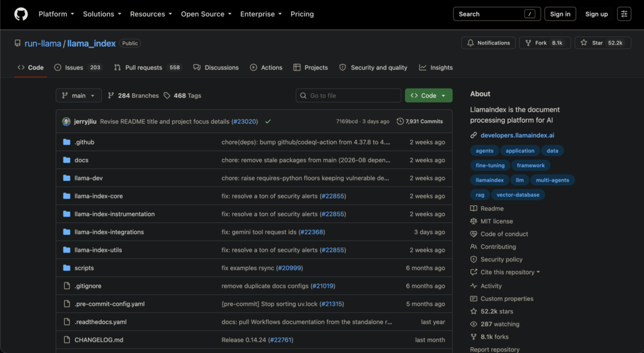Screen dimensions: 644x353
Task: Open the GitHub logo homepage icon
Action: coord(21,14)
